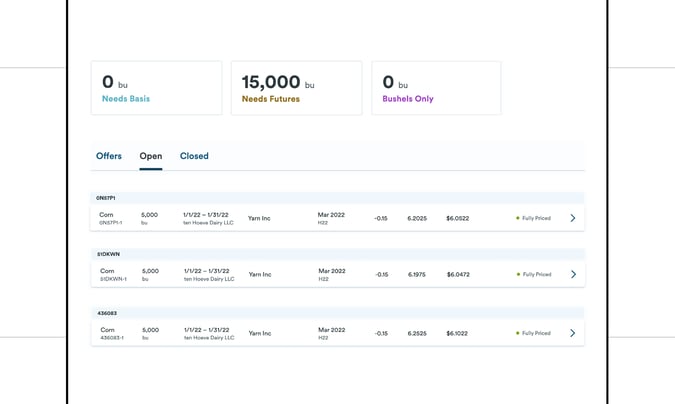Click the S1DKWN contract header

pyautogui.click(x=338, y=254)
